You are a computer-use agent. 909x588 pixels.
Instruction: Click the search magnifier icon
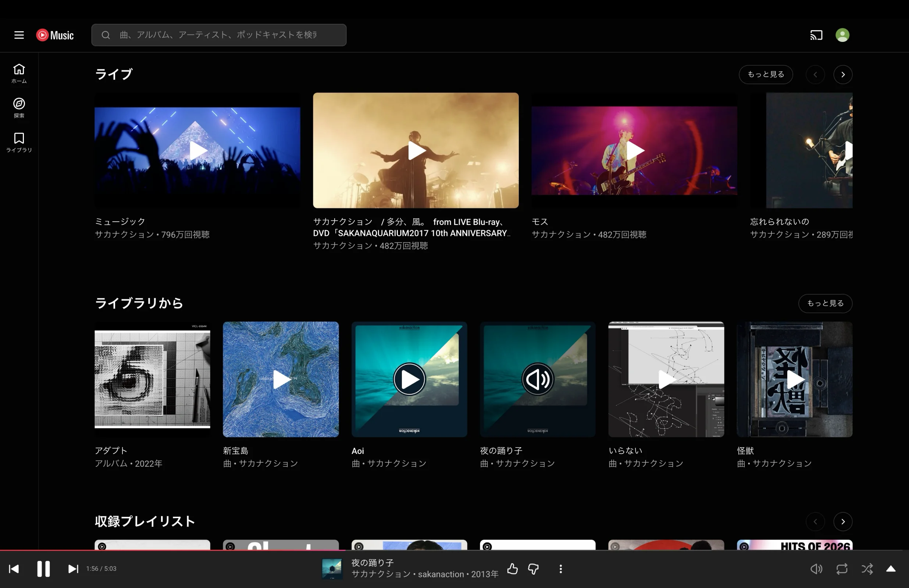coord(106,35)
